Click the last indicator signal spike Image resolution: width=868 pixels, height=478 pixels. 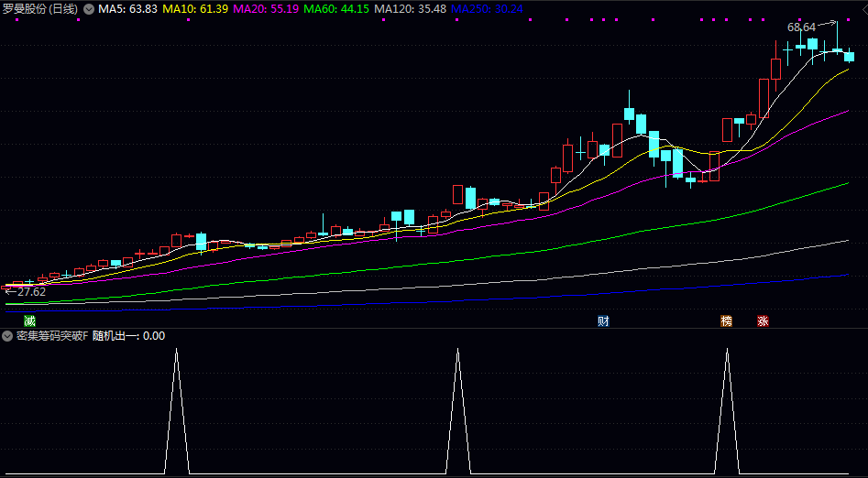(x=727, y=410)
